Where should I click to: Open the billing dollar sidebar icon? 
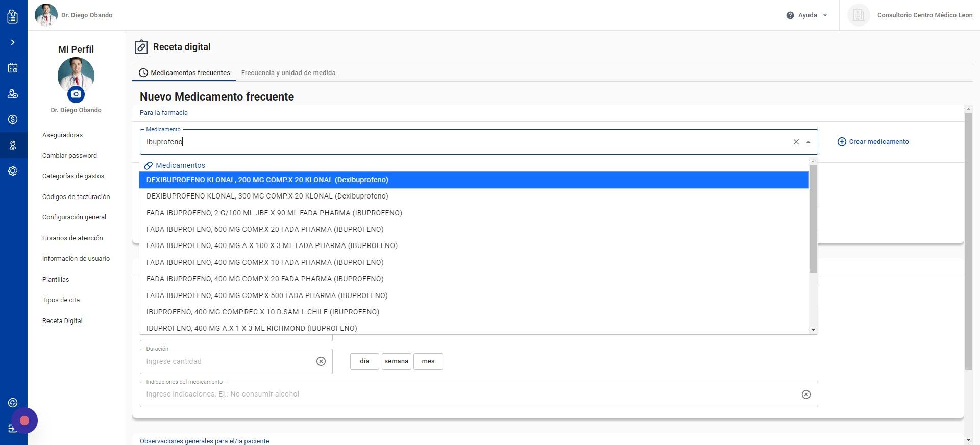click(x=13, y=119)
